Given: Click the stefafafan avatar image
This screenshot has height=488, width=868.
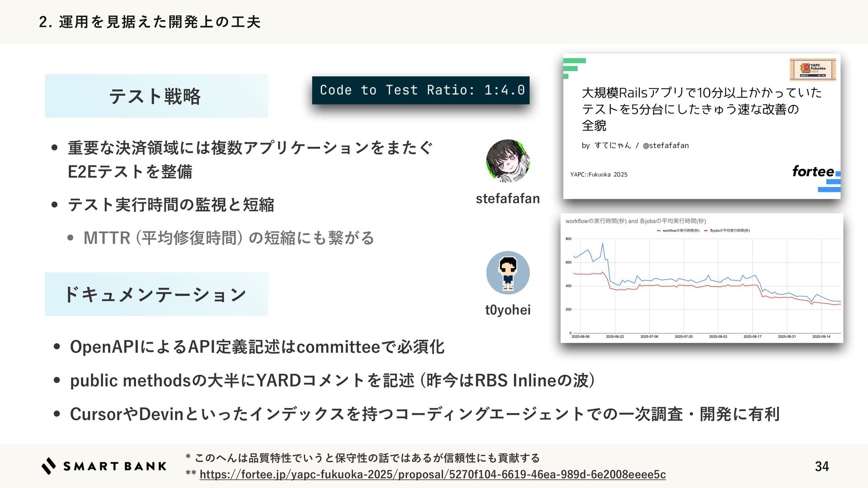Looking at the screenshot, I should [x=508, y=161].
